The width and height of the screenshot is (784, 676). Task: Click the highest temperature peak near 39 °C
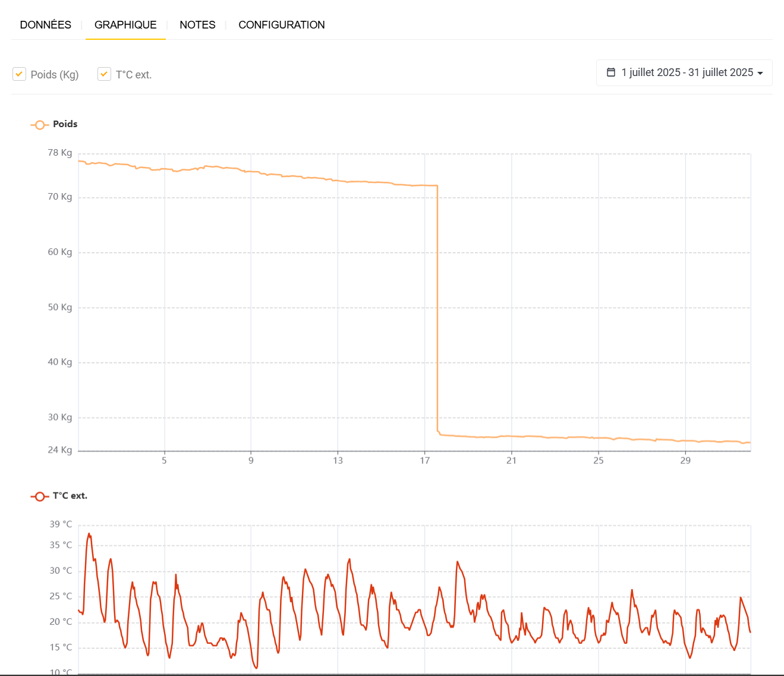pyautogui.click(x=89, y=534)
